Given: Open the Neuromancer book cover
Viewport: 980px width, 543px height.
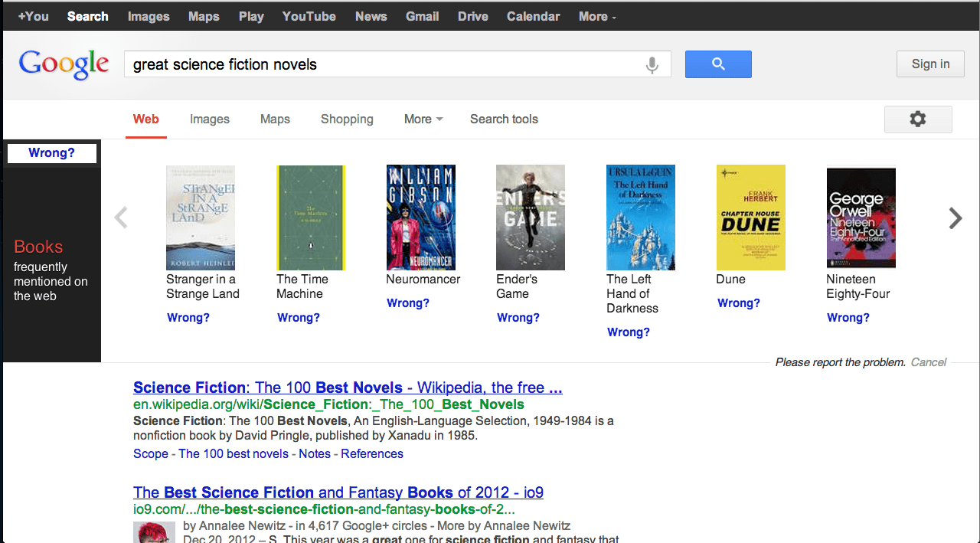Looking at the screenshot, I should 421,218.
